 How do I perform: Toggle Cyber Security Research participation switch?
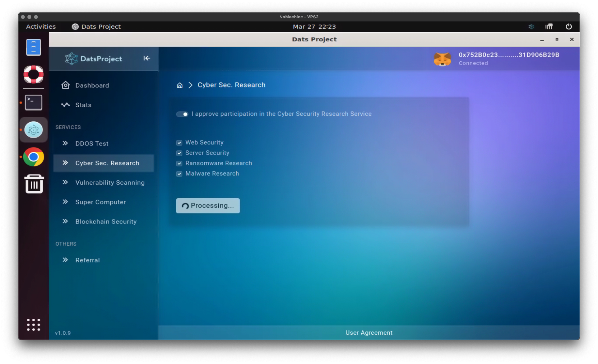(182, 114)
